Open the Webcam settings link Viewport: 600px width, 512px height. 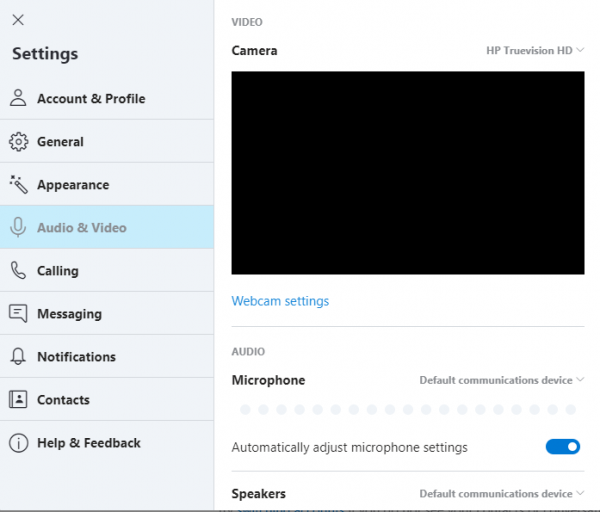pyautogui.click(x=280, y=300)
